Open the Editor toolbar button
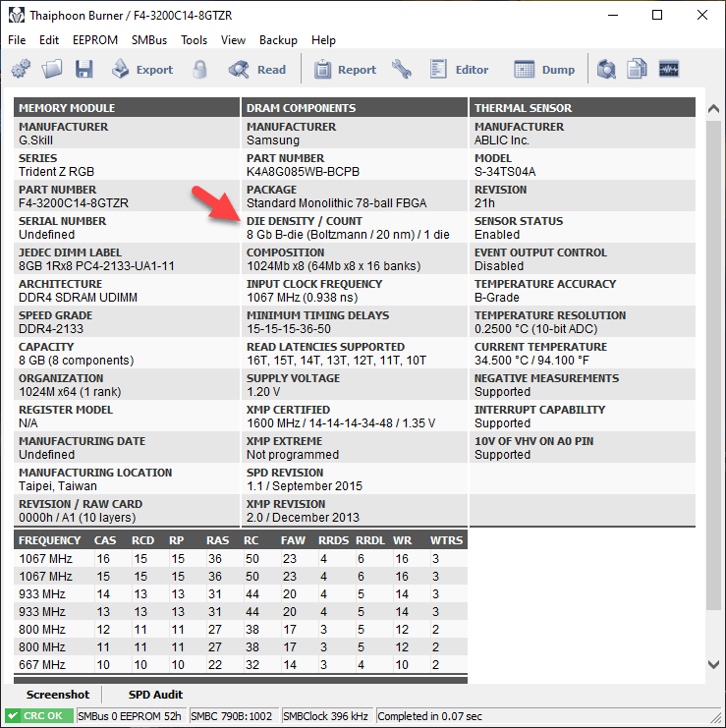Screen dimensions: 726x728 [x=459, y=69]
